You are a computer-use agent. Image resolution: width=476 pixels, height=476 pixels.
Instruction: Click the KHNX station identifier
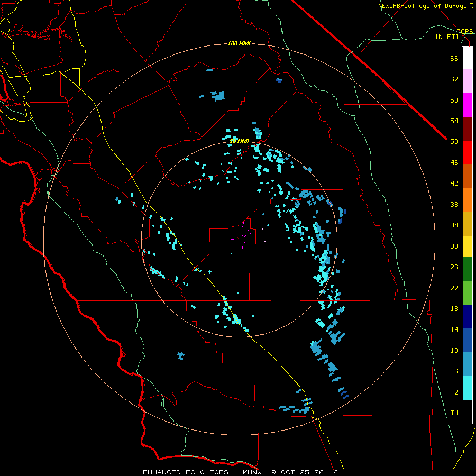coord(253,472)
